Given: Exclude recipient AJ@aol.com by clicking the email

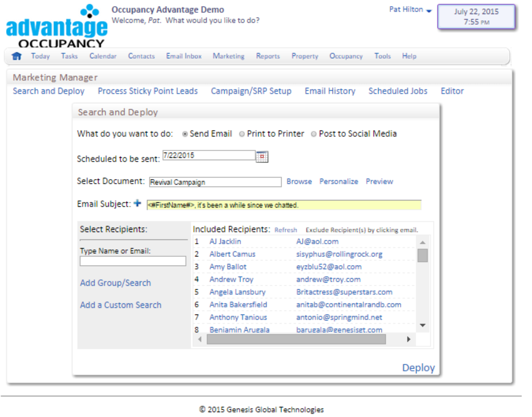Looking at the screenshot, I should [x=318, y=241].
